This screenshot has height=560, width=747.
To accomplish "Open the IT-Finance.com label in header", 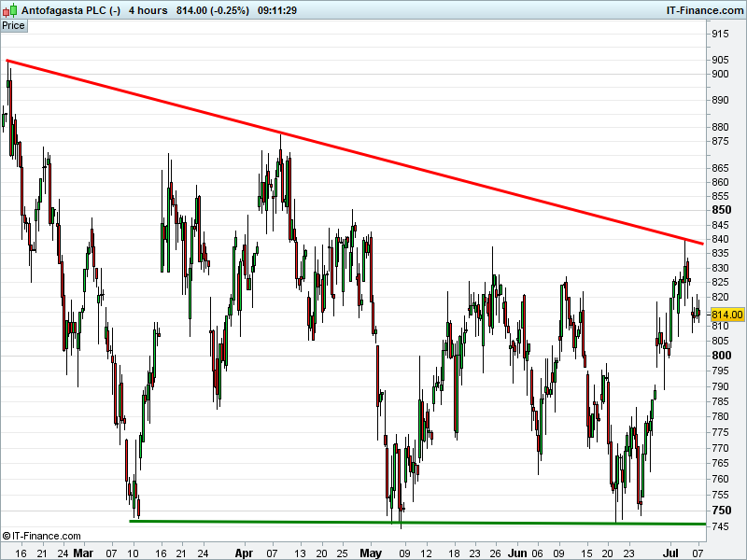I will 705,10.
